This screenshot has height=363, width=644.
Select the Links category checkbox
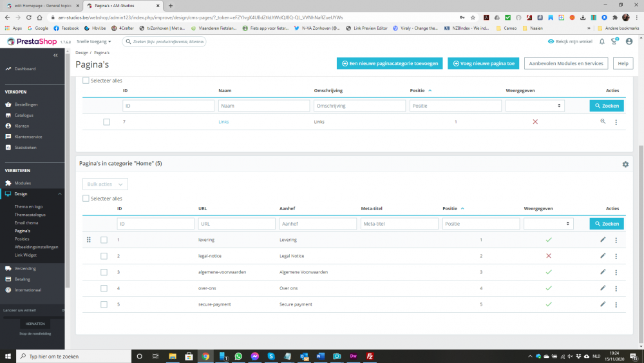tap(106, 122)
